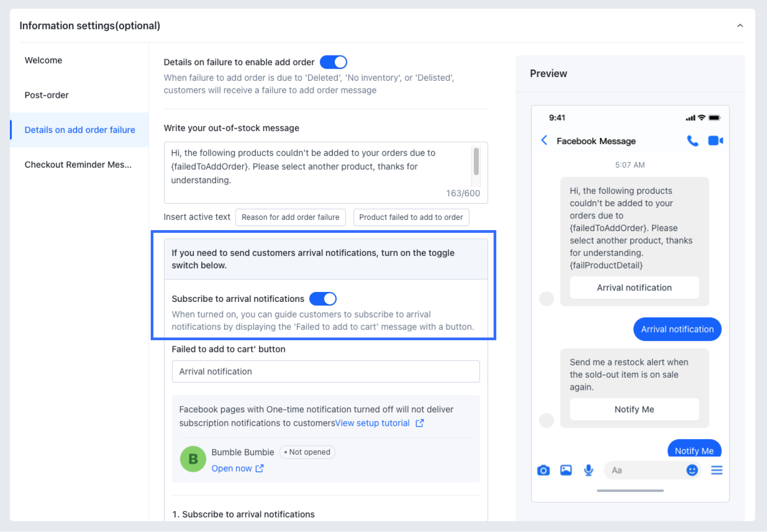Viewport: 767px width, 532px height.
Task: Click the 5:07 AM timestamp in preview
Action: [630, 165]
